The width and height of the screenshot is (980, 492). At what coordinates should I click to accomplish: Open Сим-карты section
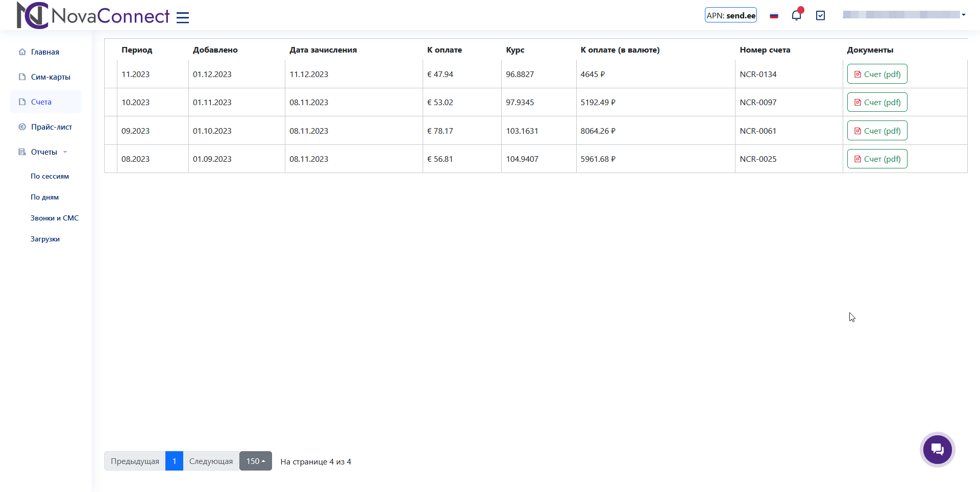point(51,77)
